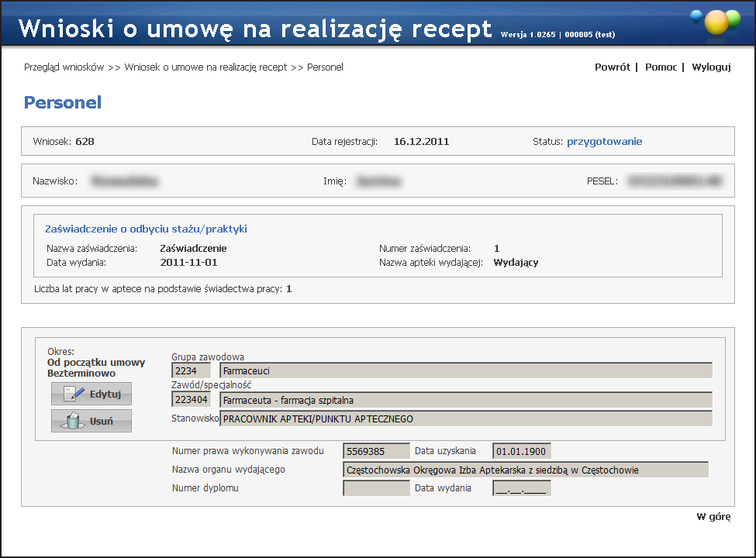Click the issue date 2011-11-01
Screen dimensions: 756x558
tap(188, 262)
